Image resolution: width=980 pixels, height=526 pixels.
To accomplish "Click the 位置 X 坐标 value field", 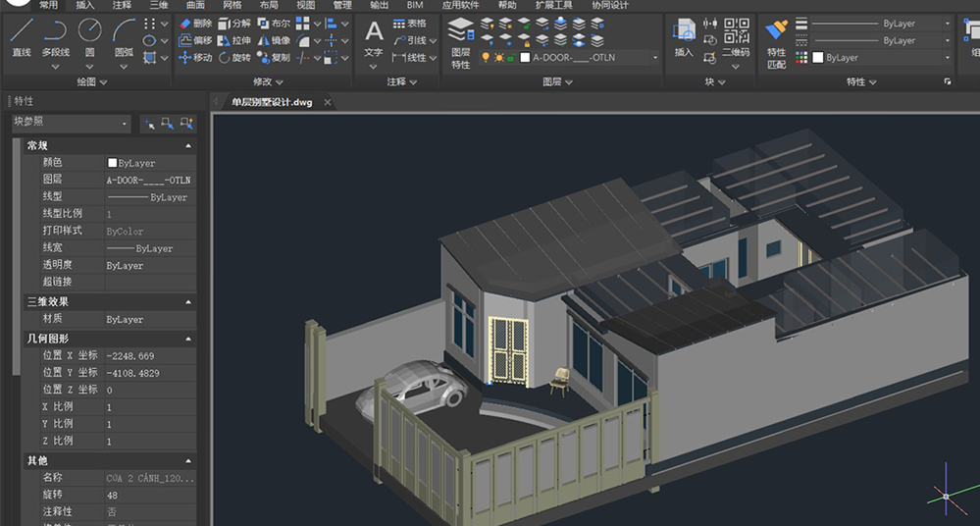I will click(150, 356).
